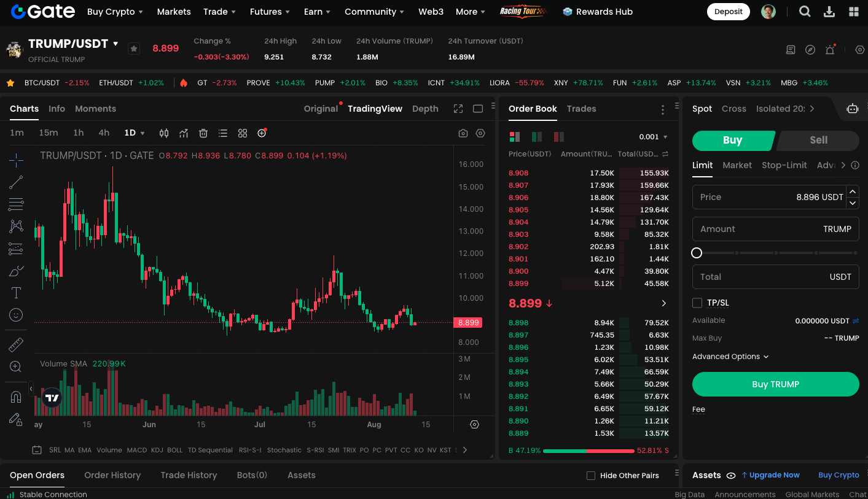The width and height of the screenshot is (868, 499).
Task: Check Hide Other Pairs
Action: pos(591,476)
